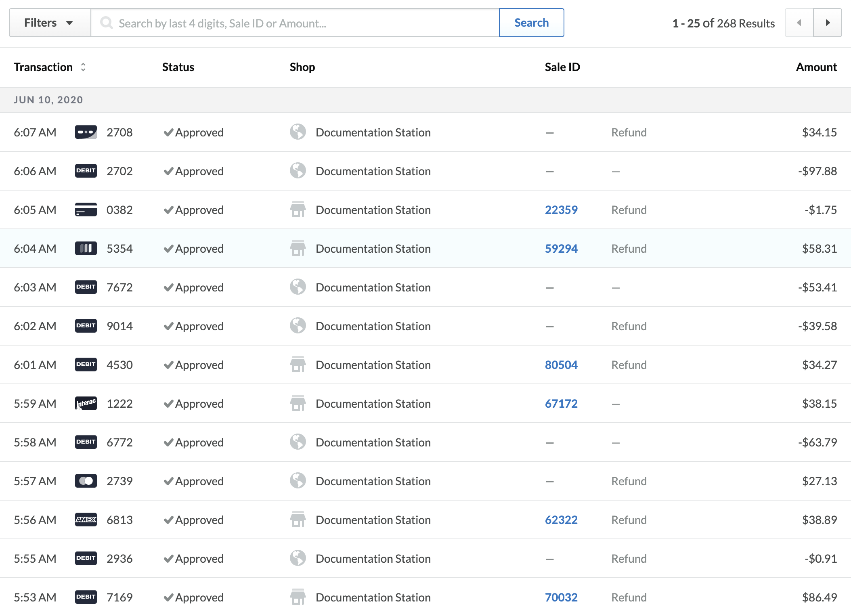The height and width of the screenshot is (616, 851).
Task: Click storefront icon in 5:59 AM row
Action: [x=298, y=403]
